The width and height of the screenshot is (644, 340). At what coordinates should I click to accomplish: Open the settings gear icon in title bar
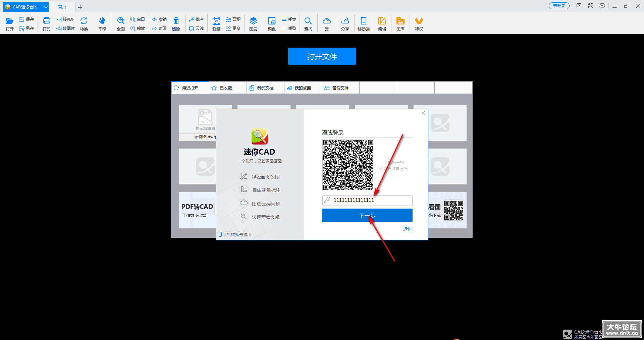point(602,6)
